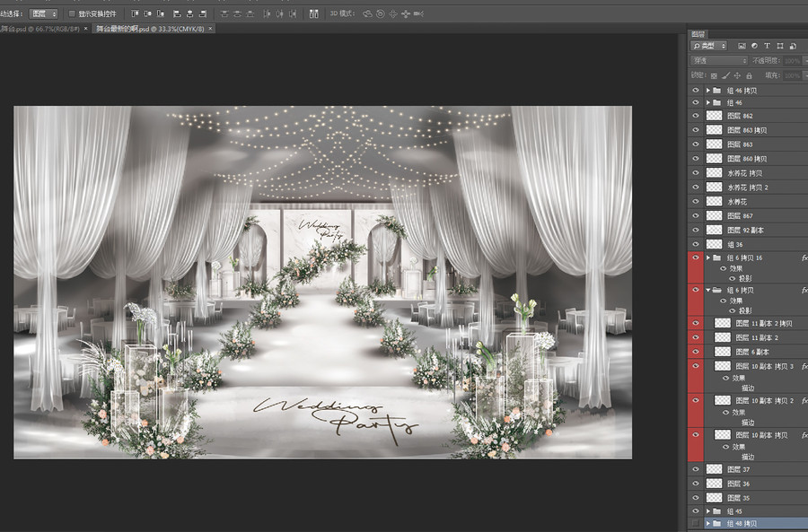Viewport: 808px width, 532px height.
Task: Click the distribute horizontal centers icon
Action: click(280, 13)
